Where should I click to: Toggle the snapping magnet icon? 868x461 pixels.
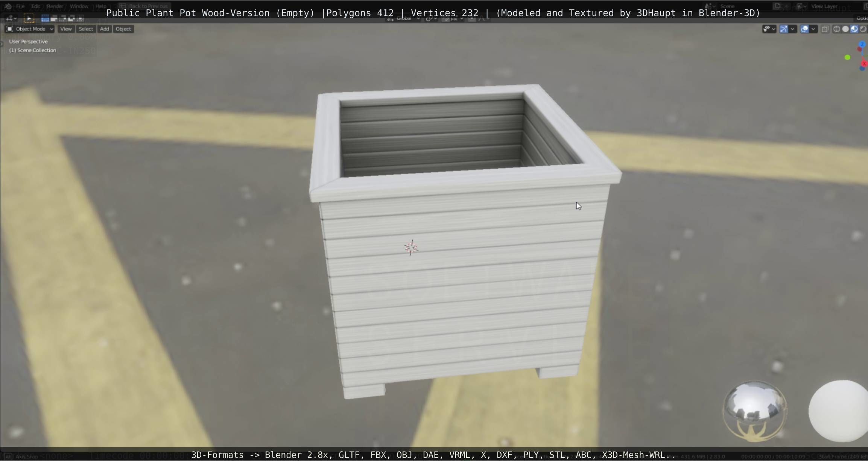pos(445,18)
